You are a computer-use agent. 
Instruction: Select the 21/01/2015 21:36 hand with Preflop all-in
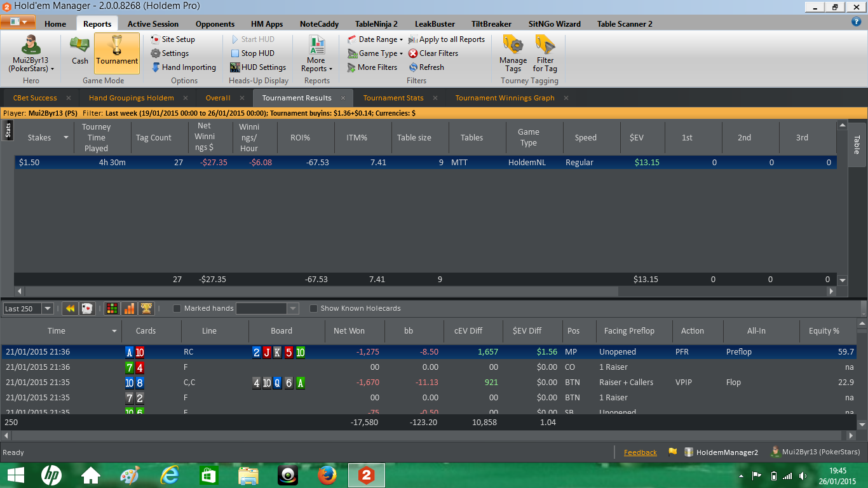[430, 352]
